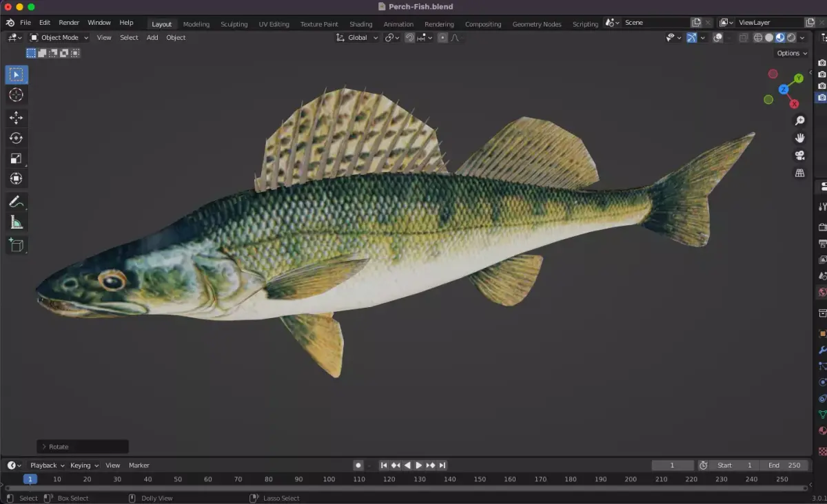Switch to the UV Editing workspace tab

tap(274, 24)
